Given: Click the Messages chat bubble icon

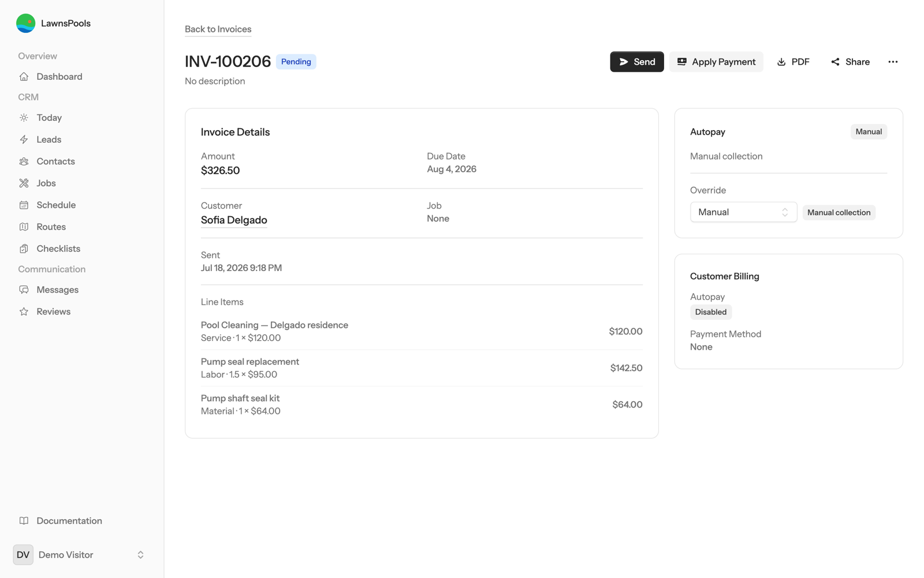Looking at the screenshot, I should pyautogui.click(x=24, y=290).
